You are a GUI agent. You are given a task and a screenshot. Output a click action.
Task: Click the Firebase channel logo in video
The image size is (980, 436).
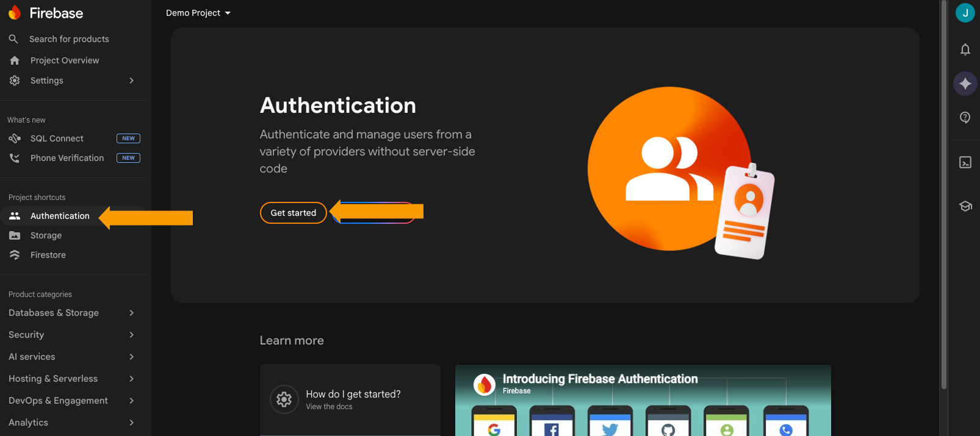point(485,385)
